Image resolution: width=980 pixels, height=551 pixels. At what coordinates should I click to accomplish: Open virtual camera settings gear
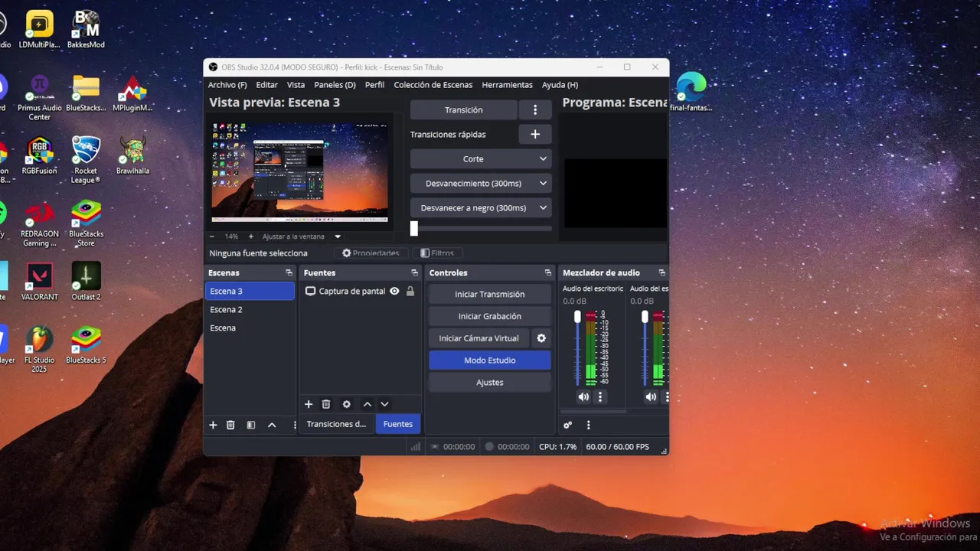pyautogui.click(x=541, y=338)
